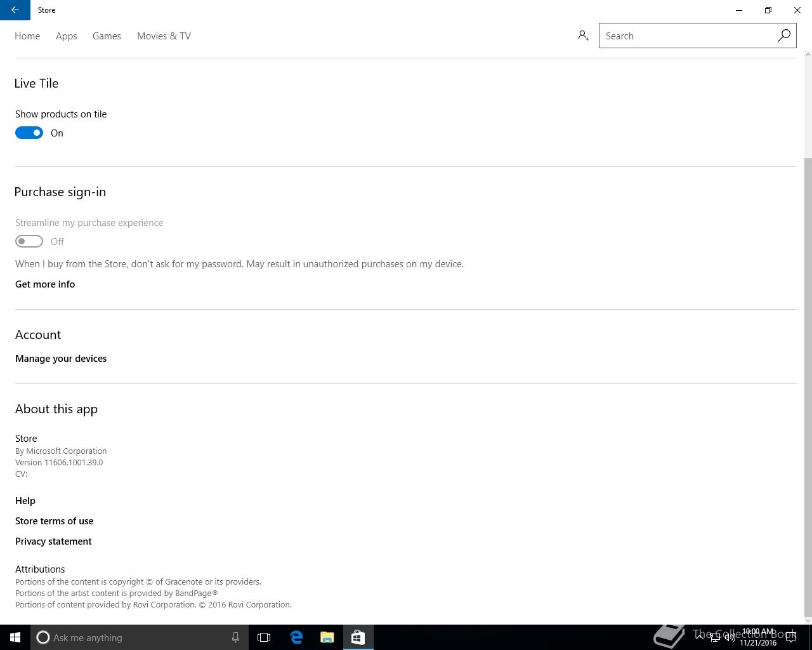Open the account sign-in person icon

point(584,36)
